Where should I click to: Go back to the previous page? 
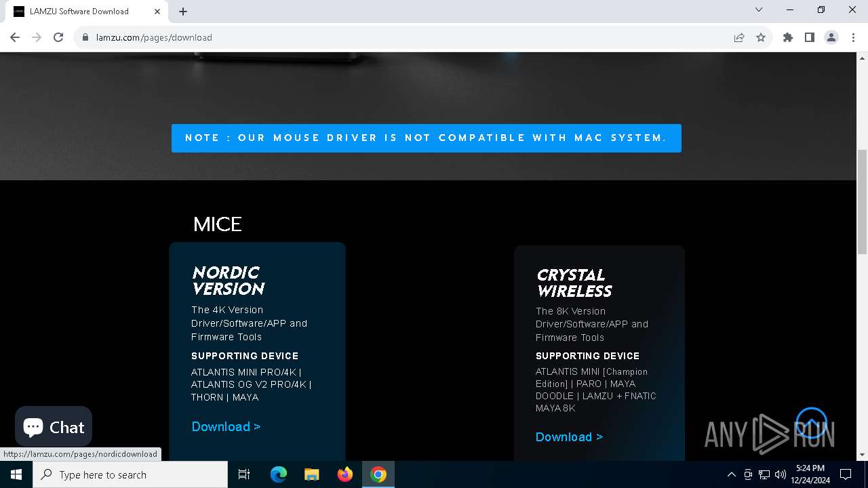pyautogui.click(x=15, y=37)
